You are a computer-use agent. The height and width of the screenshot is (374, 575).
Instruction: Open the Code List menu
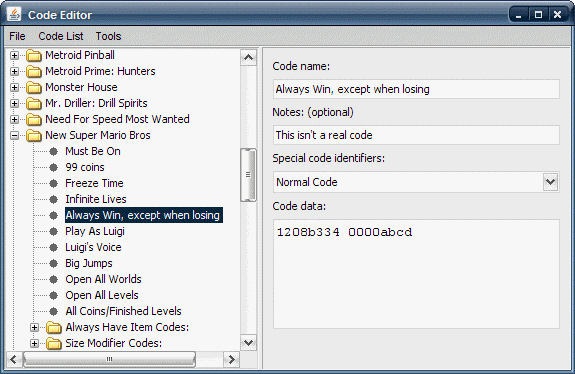[61, 36]
